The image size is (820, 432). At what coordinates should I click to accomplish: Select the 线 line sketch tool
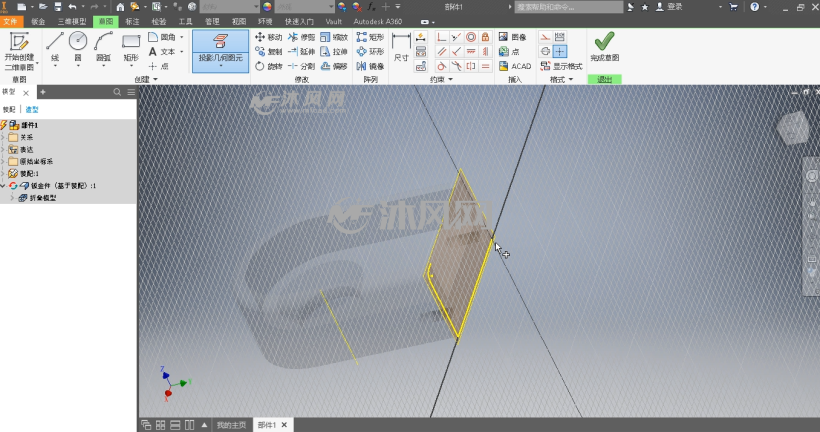55,47
